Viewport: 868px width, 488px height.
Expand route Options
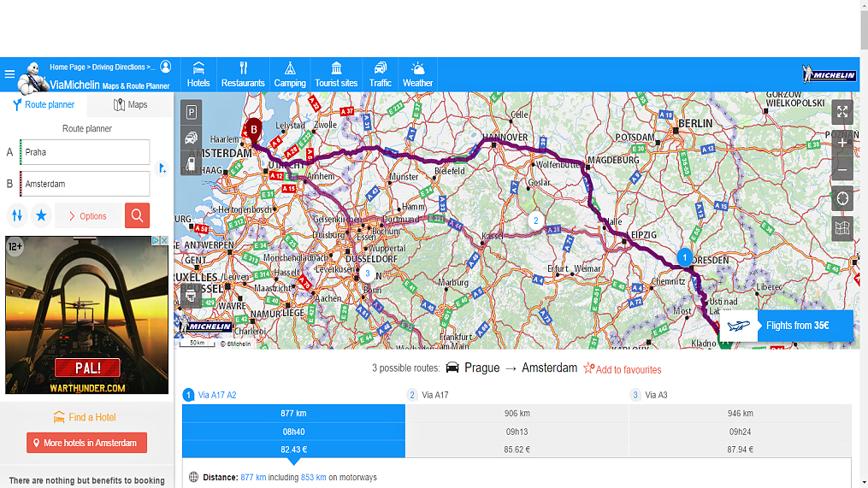click(88, 215)
